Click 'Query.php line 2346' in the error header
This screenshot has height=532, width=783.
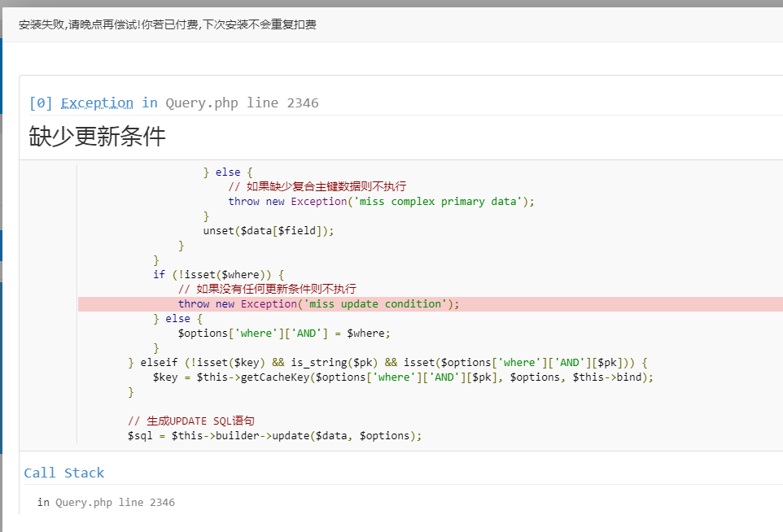242,102
